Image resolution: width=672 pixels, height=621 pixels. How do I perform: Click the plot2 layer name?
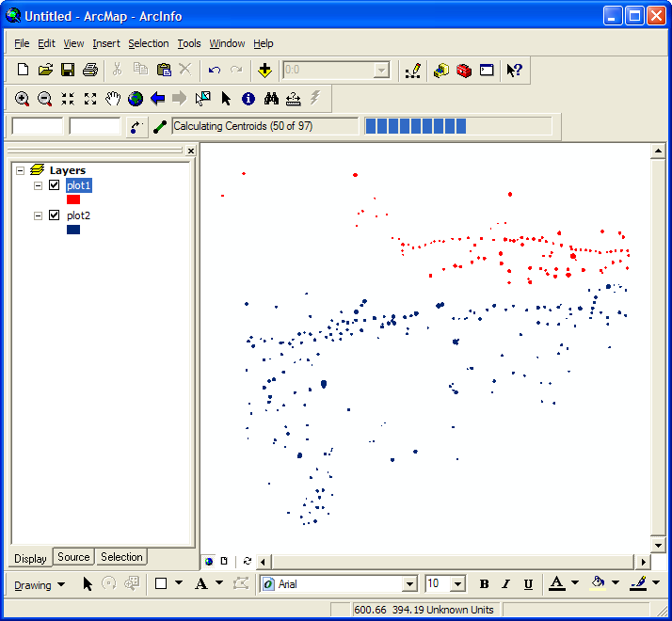click(79, 215)
